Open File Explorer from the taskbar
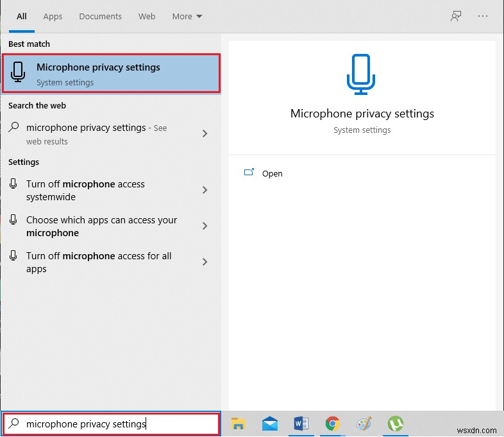504x437 pixels. tap(239, 424)
